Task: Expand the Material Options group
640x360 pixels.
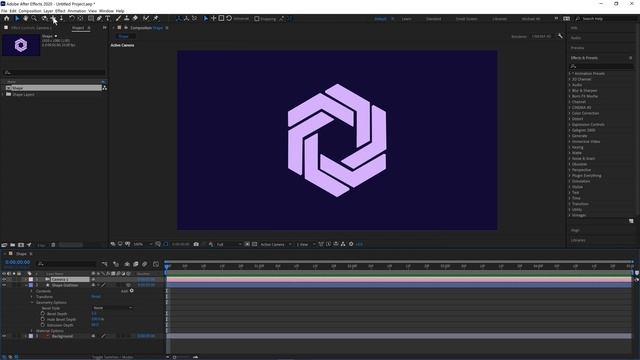Action: coord(31,331)
